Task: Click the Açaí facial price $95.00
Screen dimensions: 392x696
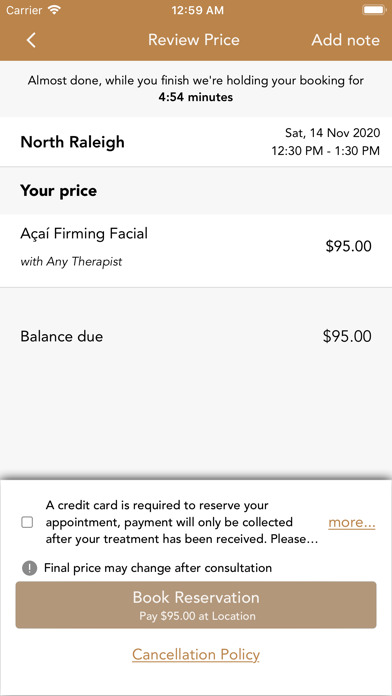Action: pos(348,246)
